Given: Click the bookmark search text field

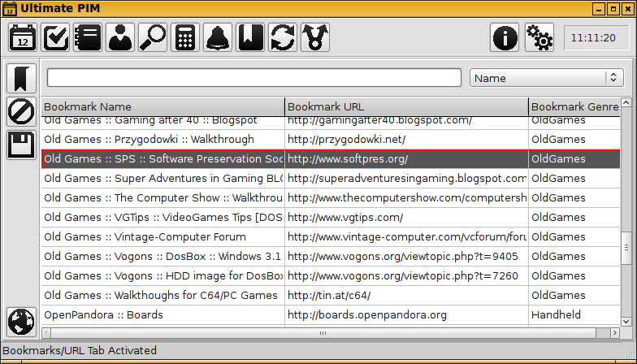Looking at the screenshot, I should click(253, 78).
